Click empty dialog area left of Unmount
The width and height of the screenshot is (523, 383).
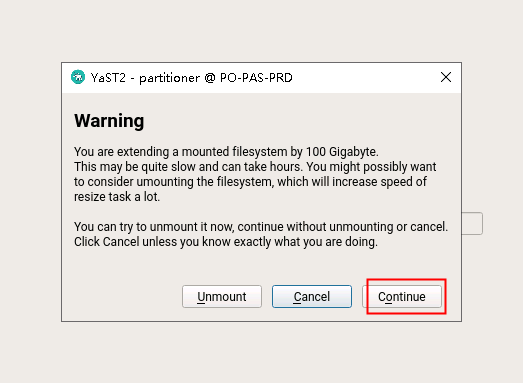tap(122, 296)
